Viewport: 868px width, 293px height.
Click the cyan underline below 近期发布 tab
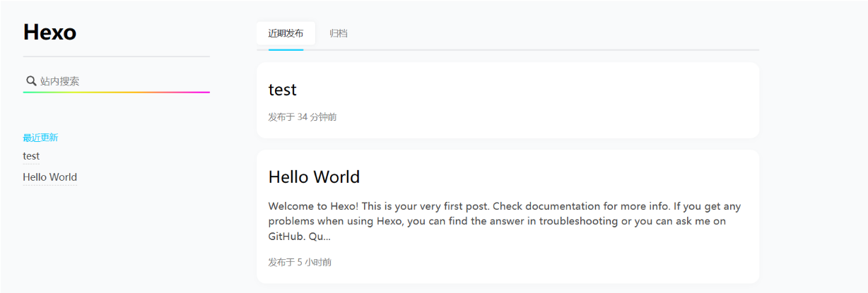pyautogui.click(x=281, y=49)
